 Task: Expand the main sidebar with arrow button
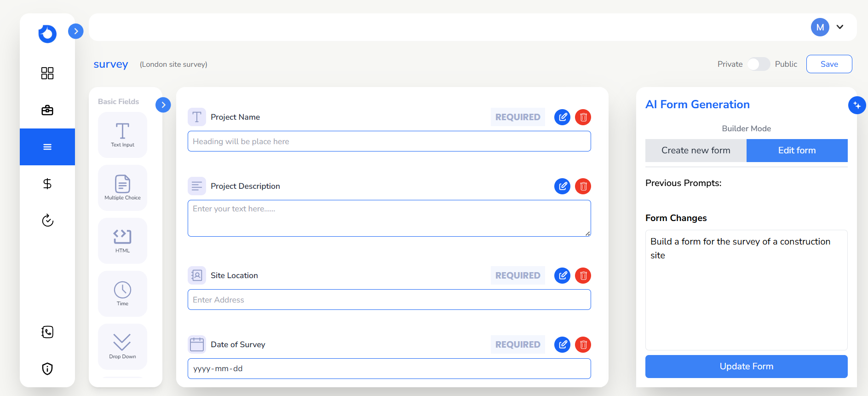[76, 31]
